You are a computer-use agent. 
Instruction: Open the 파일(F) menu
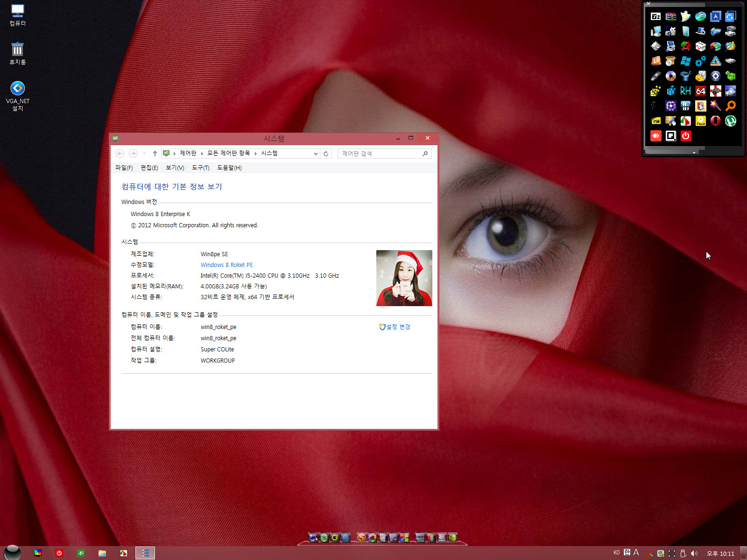coord(124,168)
